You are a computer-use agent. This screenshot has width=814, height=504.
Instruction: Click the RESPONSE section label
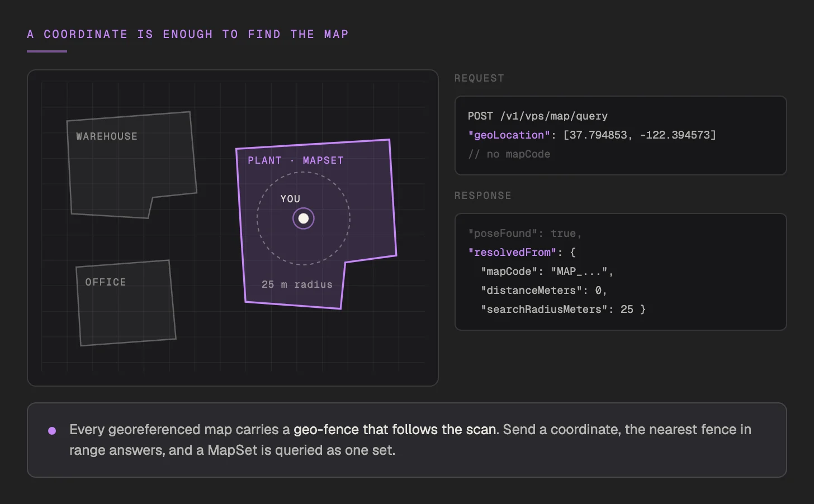click(483, 196)
